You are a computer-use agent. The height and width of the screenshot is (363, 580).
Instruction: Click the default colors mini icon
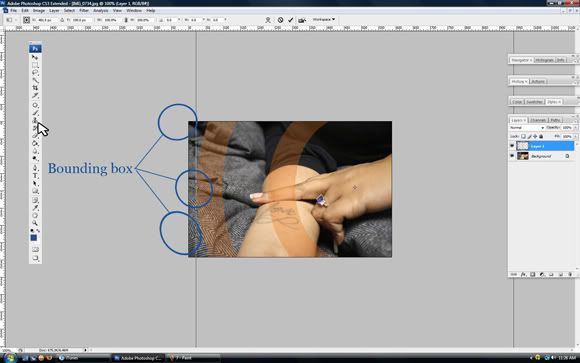point(32,231)
